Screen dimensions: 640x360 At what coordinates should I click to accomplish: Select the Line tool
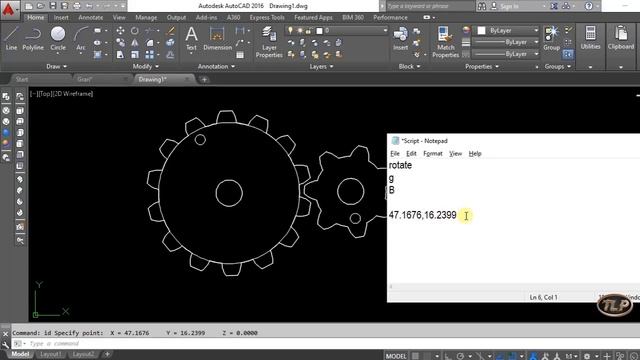click(11, 39)
